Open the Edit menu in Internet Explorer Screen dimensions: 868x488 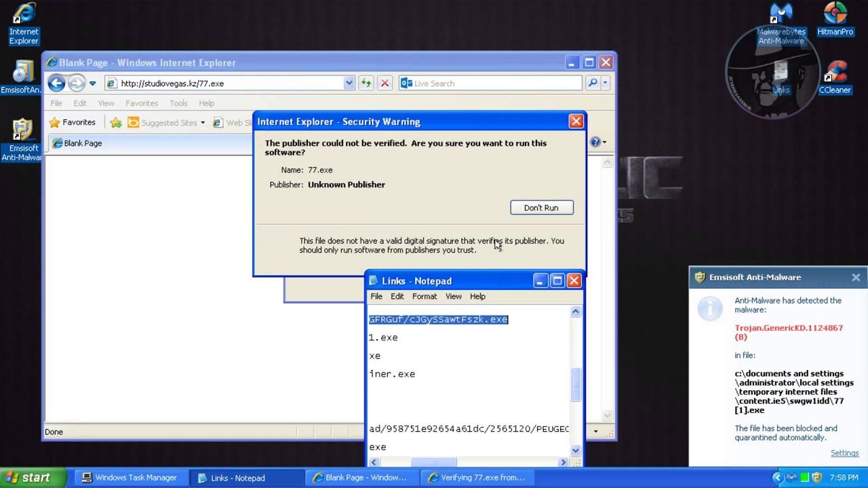tap(80, 103)
